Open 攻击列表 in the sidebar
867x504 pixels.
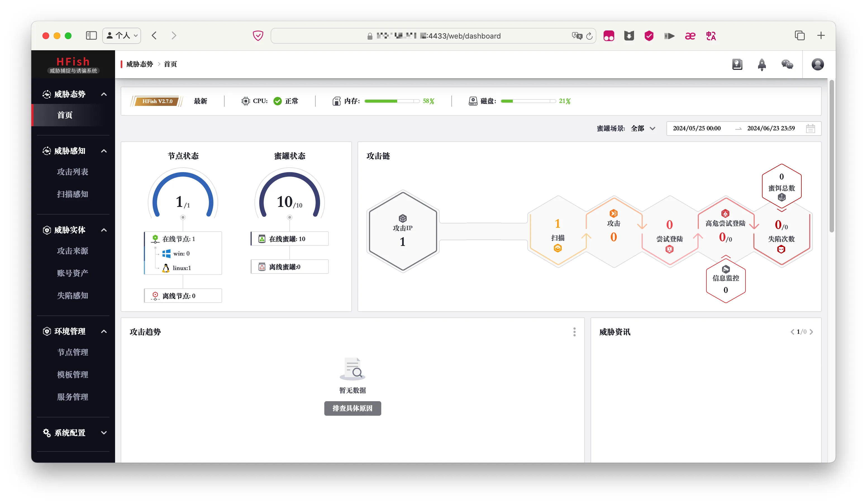click(72, 172)
